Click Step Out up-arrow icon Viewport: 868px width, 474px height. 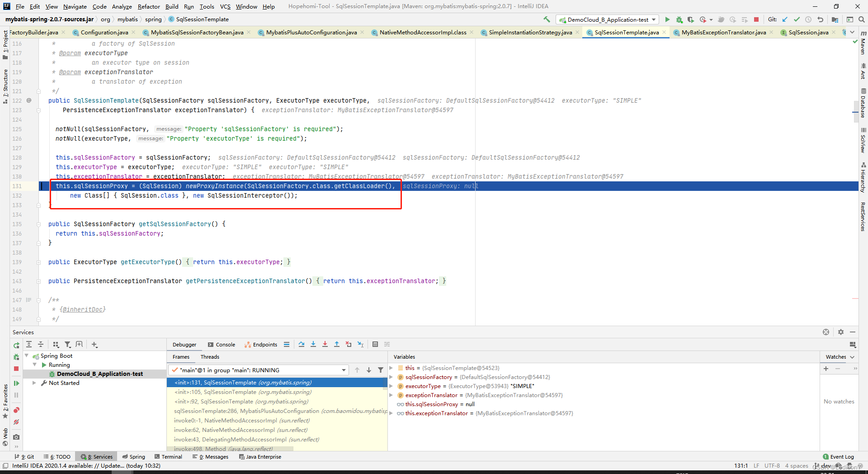pyautogui.click(x=337, y=344)
